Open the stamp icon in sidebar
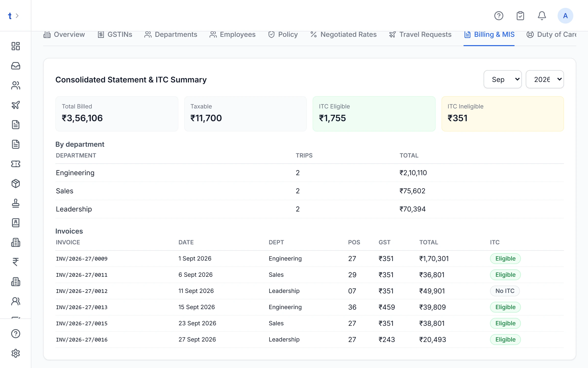Image resolution: width=588 pixels, height=368 pixels. (16, 203)
